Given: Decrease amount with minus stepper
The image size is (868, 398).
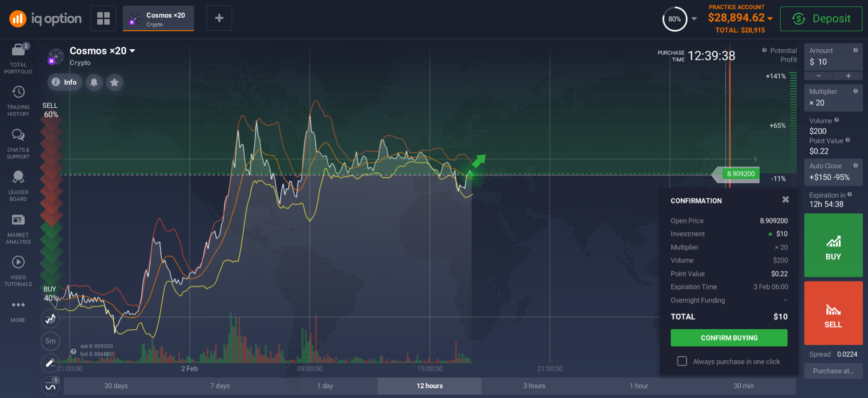Looking at the screenshot, I should coord(819,76).
